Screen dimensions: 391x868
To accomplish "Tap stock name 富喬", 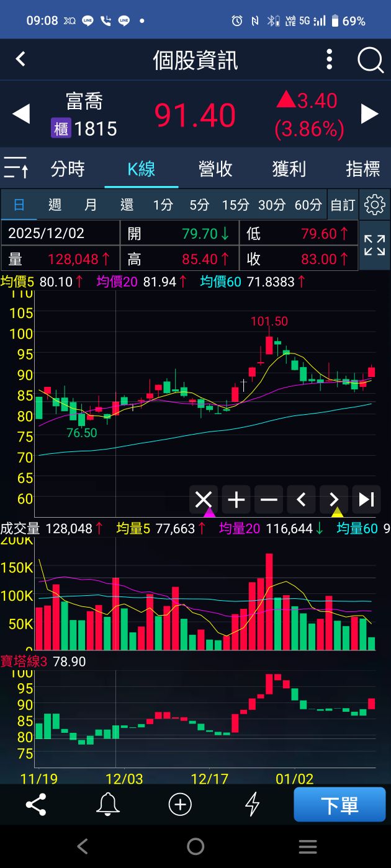I will click(x=84, y=102).
